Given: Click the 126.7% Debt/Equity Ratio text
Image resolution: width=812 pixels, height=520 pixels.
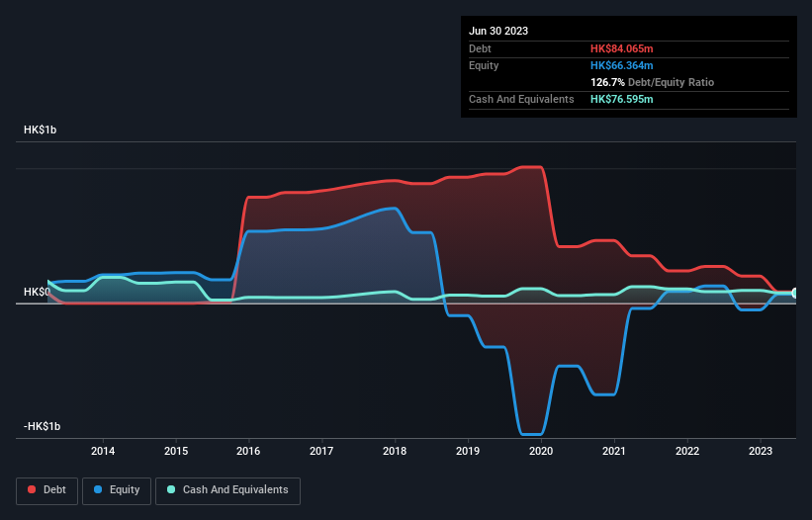Looking at the screenshot, I should 652,82.
